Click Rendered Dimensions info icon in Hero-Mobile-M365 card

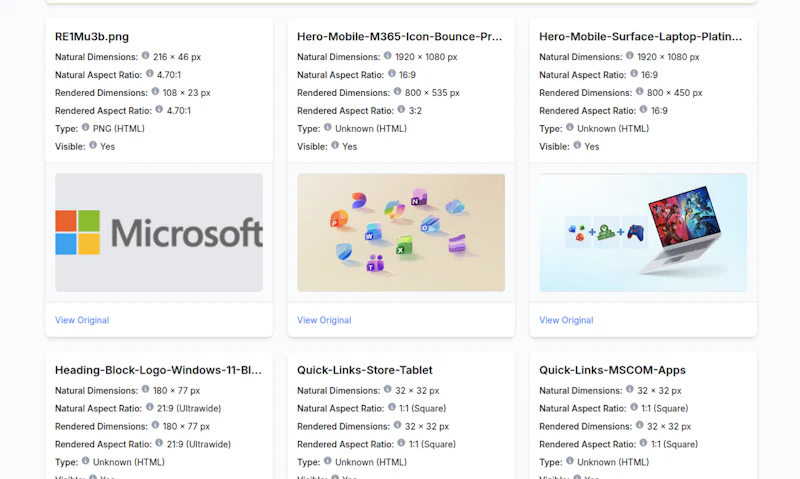click(397, 91)
